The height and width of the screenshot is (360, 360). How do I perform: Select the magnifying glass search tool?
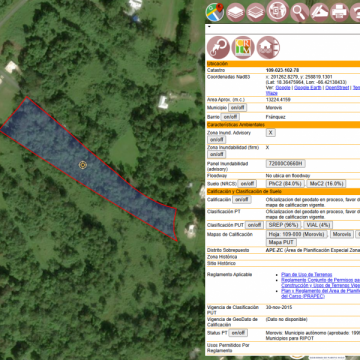pyautogui.click(x=299, y=13)
